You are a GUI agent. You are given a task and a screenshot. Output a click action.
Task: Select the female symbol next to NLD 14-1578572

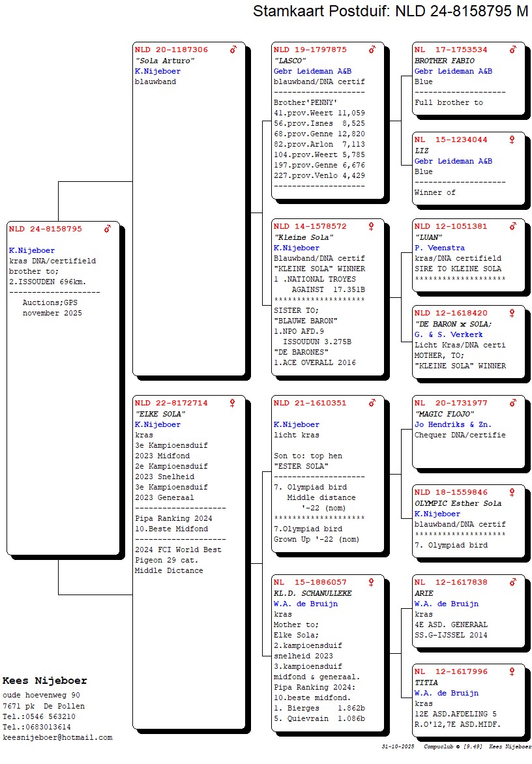click(372, 227)
